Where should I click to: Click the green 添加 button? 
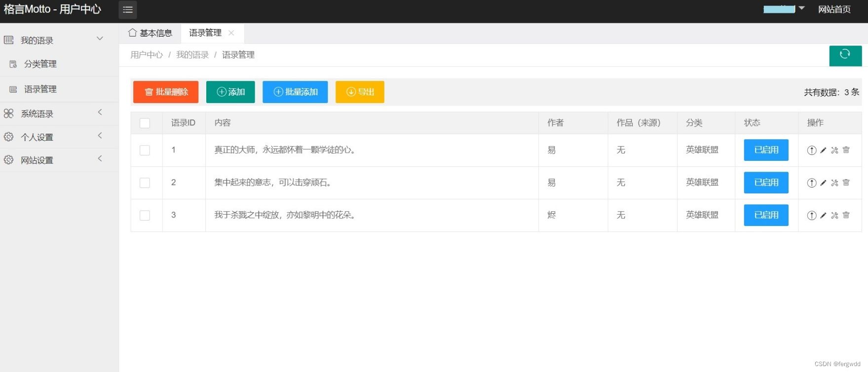point(230,92)
